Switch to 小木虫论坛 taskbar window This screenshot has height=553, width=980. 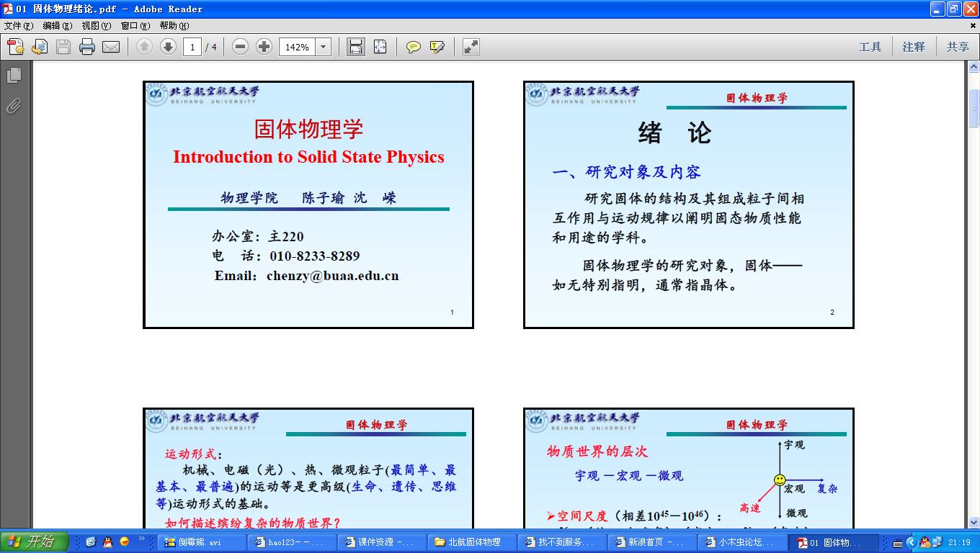[x=742, y=542]
